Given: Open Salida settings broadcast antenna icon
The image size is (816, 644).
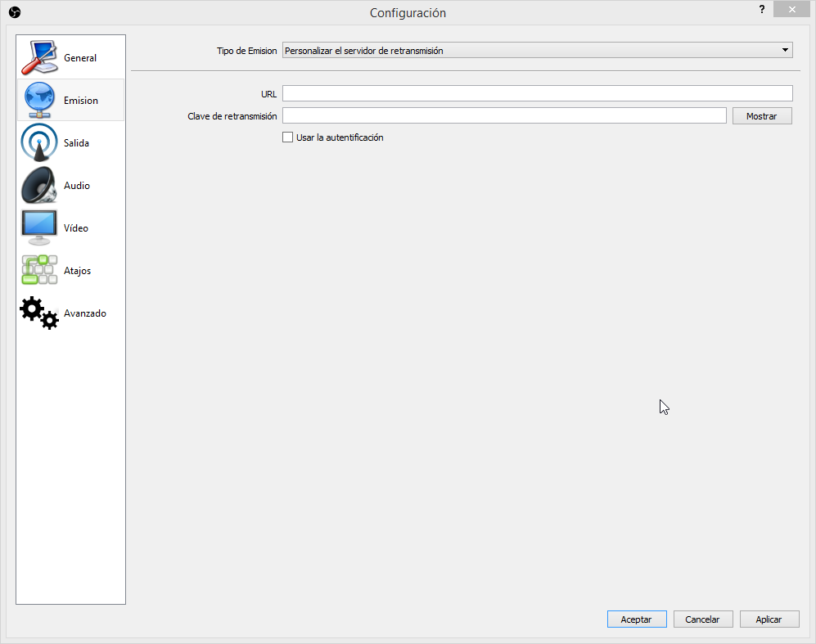Looking at the screenshot, I should point(39,142).
